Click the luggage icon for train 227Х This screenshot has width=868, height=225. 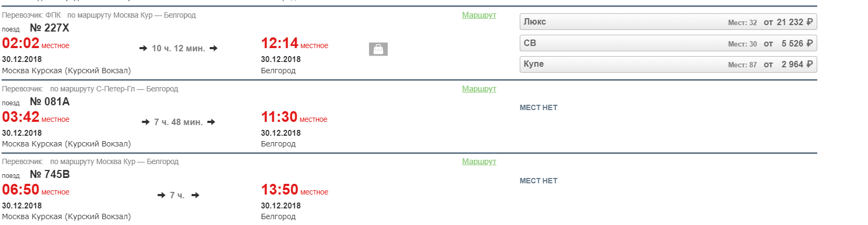point(378,49)
